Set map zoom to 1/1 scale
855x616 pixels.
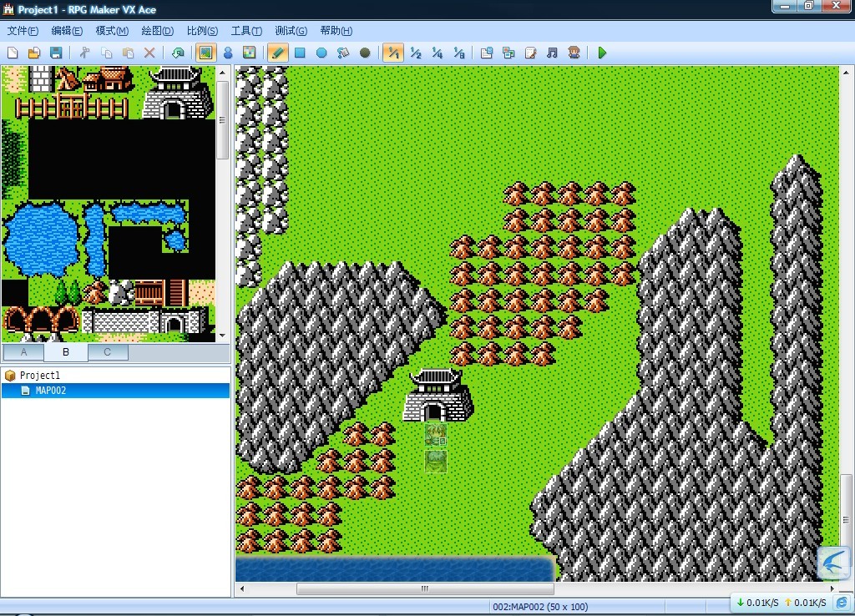[x=393, y=53]
